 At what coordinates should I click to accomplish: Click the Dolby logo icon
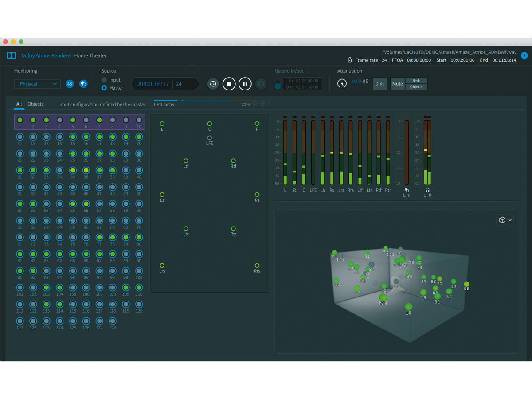pyautogui.click(x=12, y=55)
